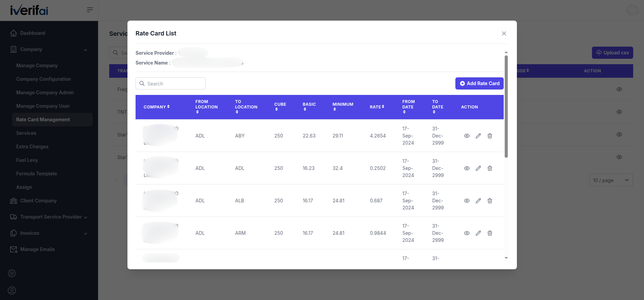The width and height of the screenshot is (644, 300).
Task: Collapse sidebar using hamburger icon
Action: [90, 10]
